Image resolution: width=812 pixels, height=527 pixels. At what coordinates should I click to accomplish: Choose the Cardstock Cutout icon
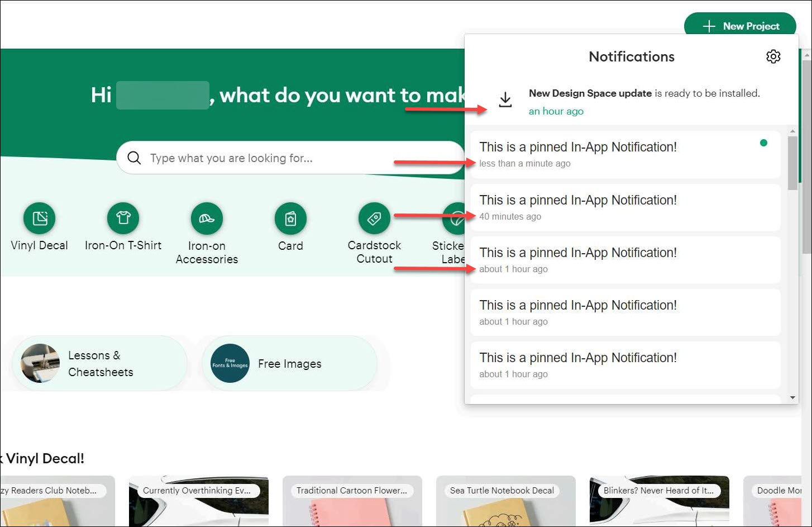tap(374, 218)
